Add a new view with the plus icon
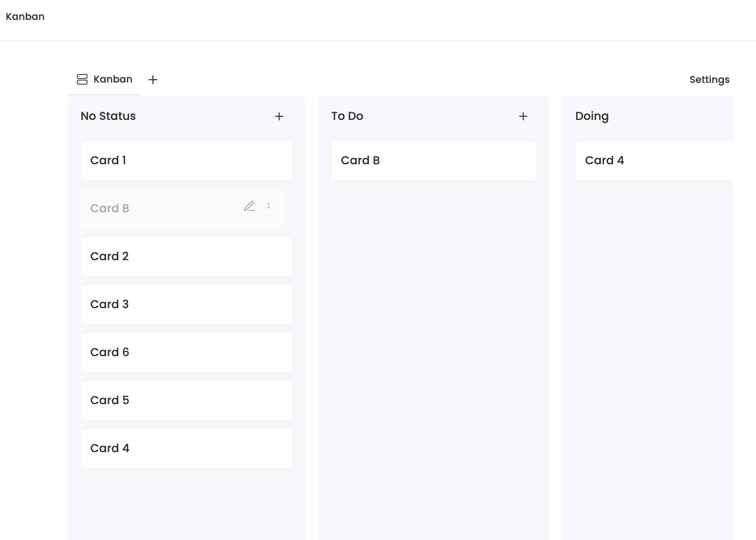This screenshot has height=540, width=756. click(153, 80)
